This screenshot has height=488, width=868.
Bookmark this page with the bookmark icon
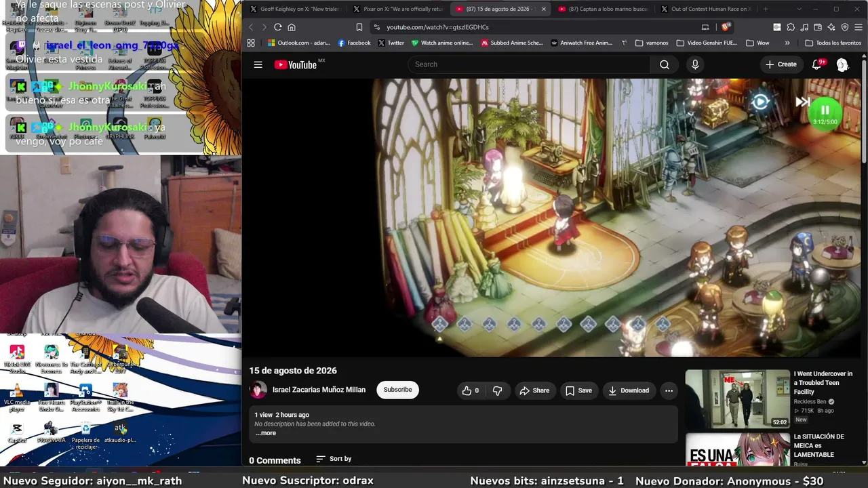(359, 27)
